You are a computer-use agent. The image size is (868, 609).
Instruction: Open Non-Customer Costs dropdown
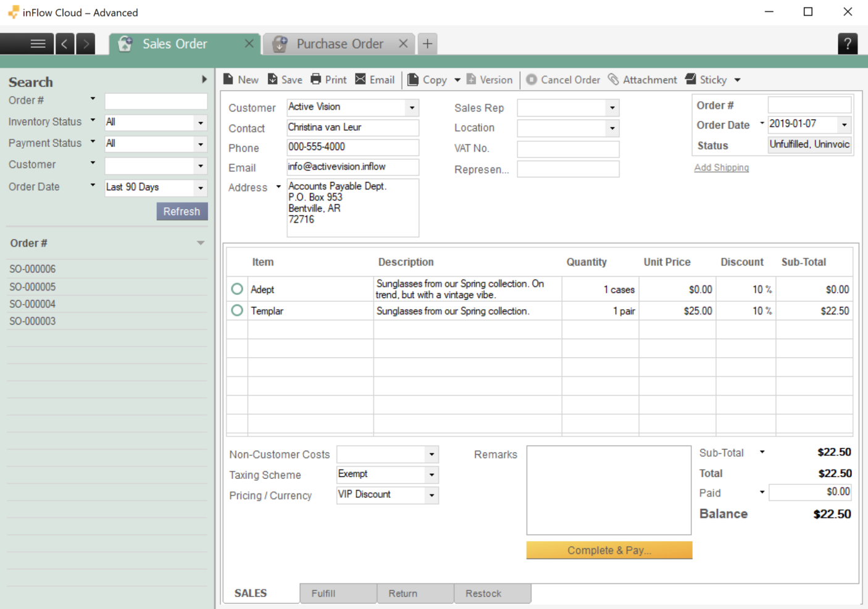pos(432,455)
